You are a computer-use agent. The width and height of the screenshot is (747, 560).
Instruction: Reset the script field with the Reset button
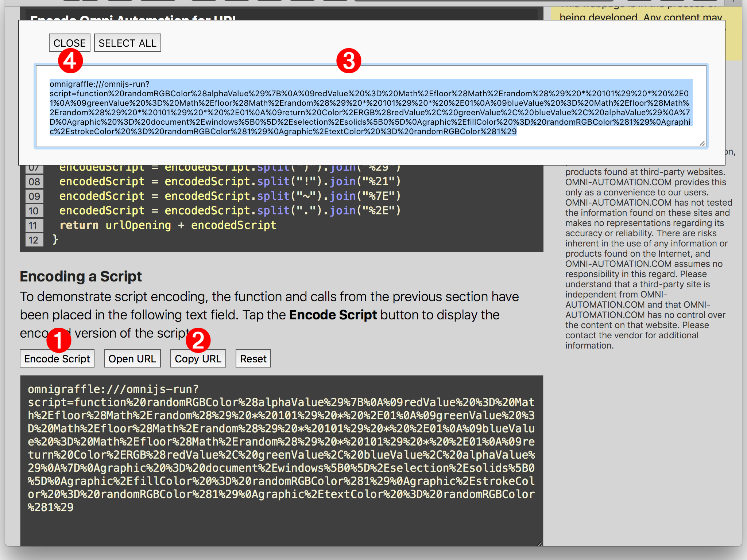click(x=253, y=359)
